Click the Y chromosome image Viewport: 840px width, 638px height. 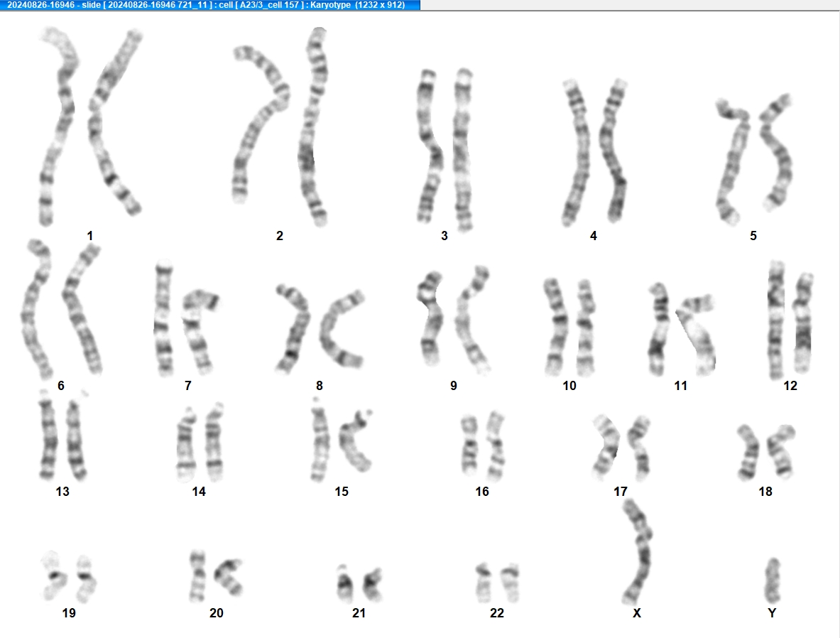pyautogui.click(x=772, y=580)
